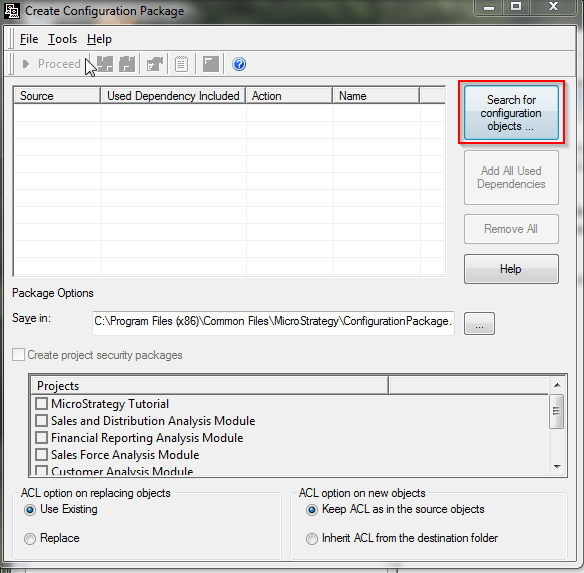584x573 pixels.
Task: Click the browse ellipsis button next to Save in
Action: (x=479, y=323)
